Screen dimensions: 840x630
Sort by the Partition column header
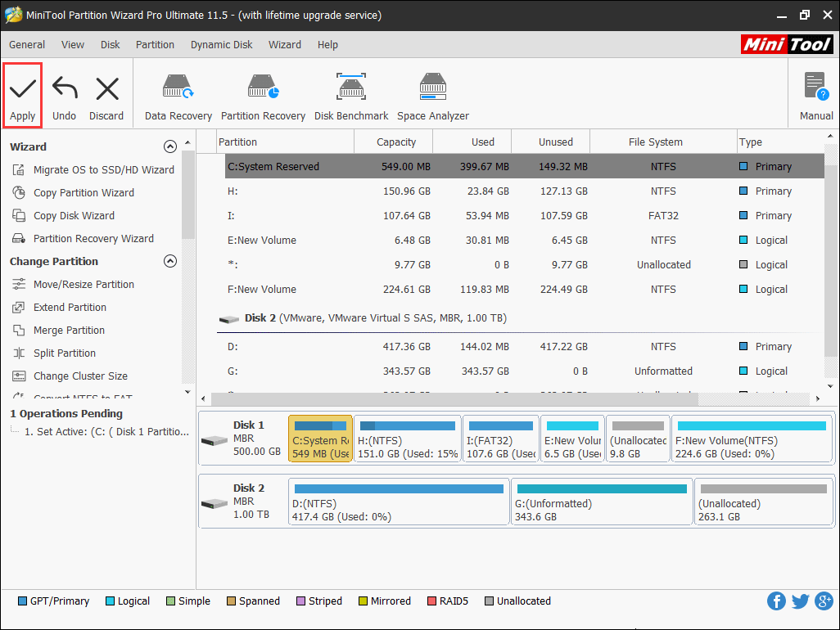coord(285,142)
